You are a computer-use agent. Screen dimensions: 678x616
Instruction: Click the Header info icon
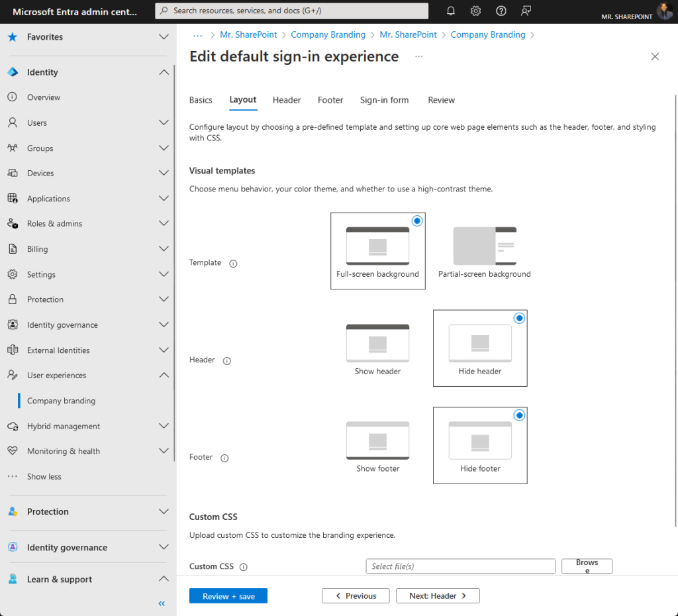pyautogui.click(x=226, y=361)
